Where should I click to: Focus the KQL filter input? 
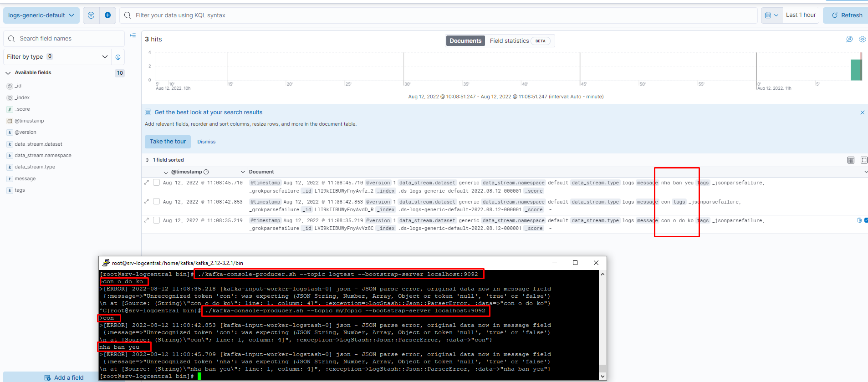[439, 15]
